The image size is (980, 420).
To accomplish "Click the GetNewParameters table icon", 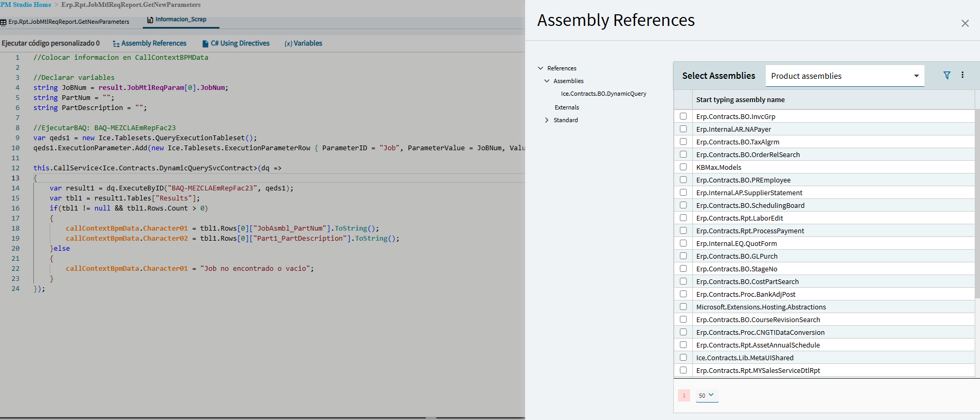I will click(3, 22).
